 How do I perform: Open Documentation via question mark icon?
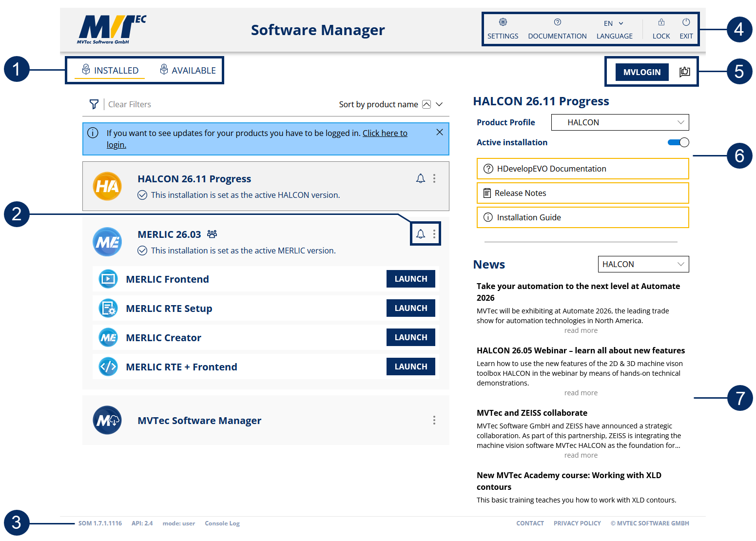(557, 22)
